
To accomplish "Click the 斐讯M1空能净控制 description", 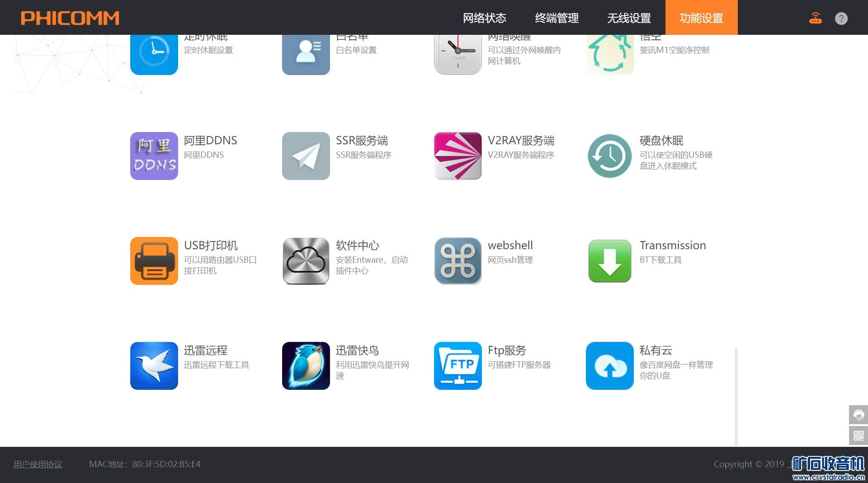I will pyautogui.click(x=675, y=50).
